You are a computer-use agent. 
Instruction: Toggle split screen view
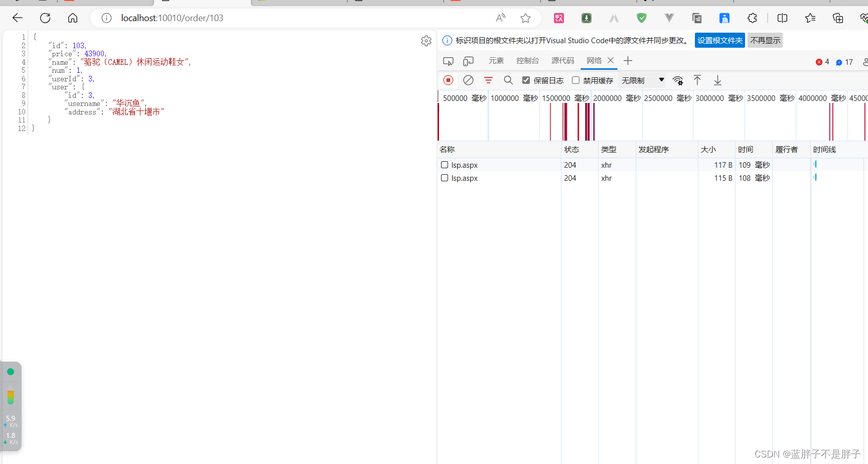782,18
